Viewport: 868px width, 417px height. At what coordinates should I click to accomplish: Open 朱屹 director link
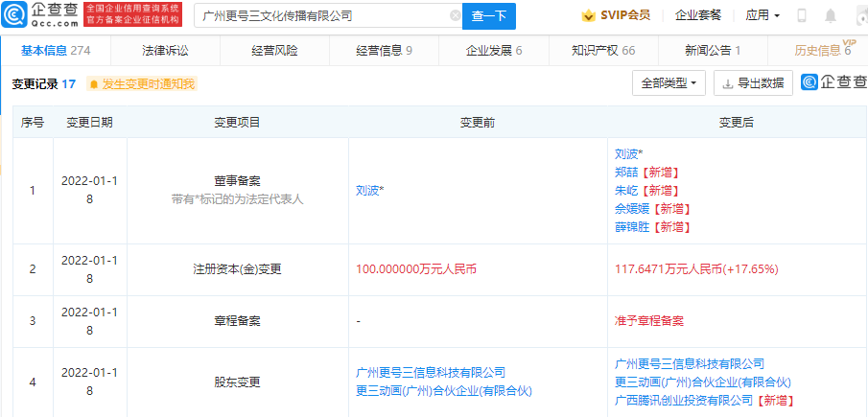626,191
